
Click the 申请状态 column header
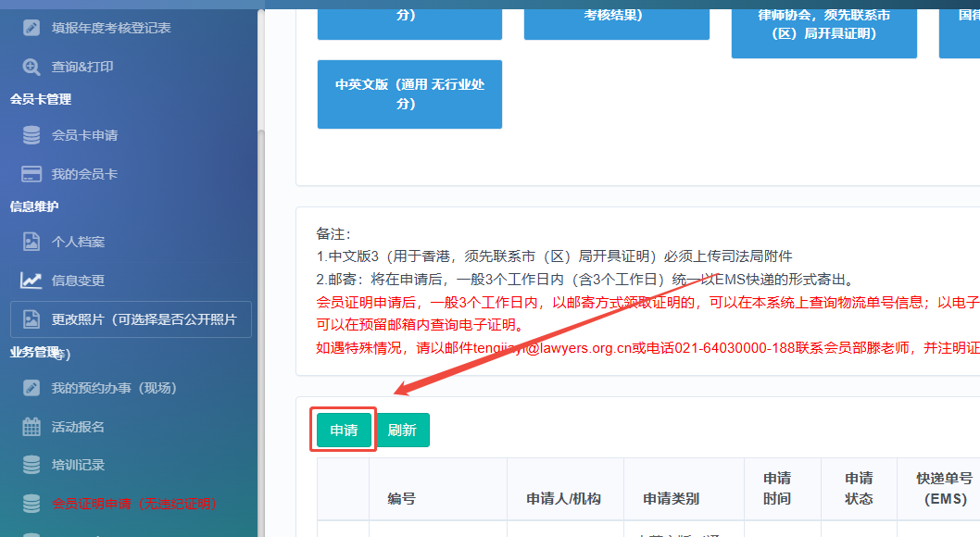pyautogui.click(x=859, y=488)
